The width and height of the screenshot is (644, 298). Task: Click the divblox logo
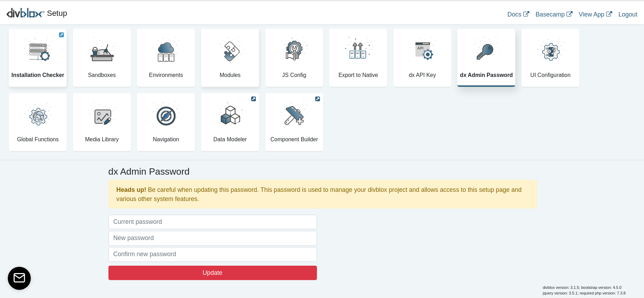(25, 13)
